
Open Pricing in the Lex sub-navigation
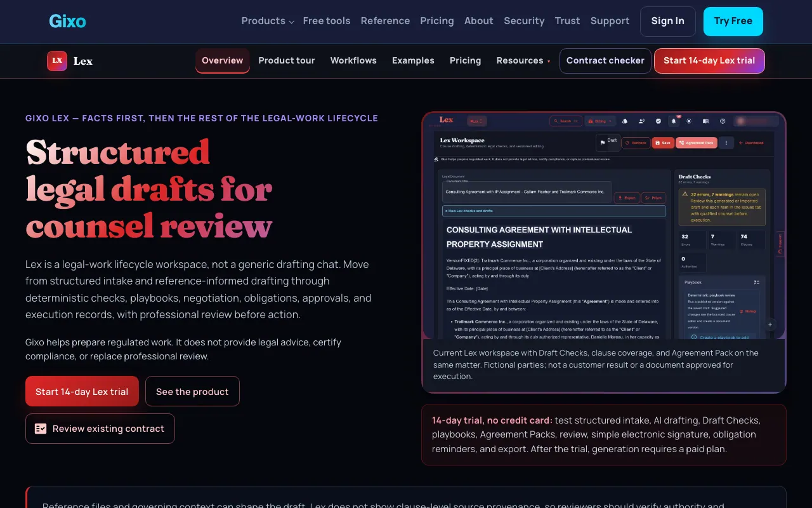pyautogui.click(x=465, y=61)
